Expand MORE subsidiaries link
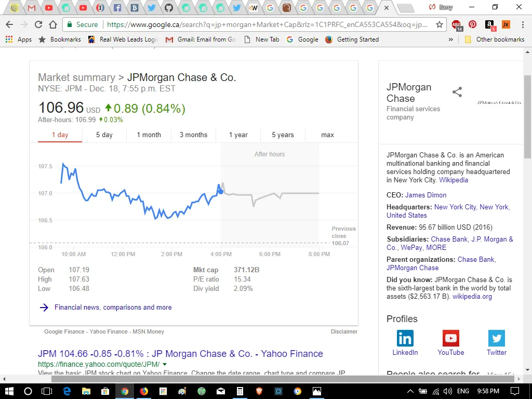The image size is (532, 399). [x=436, y=248]
